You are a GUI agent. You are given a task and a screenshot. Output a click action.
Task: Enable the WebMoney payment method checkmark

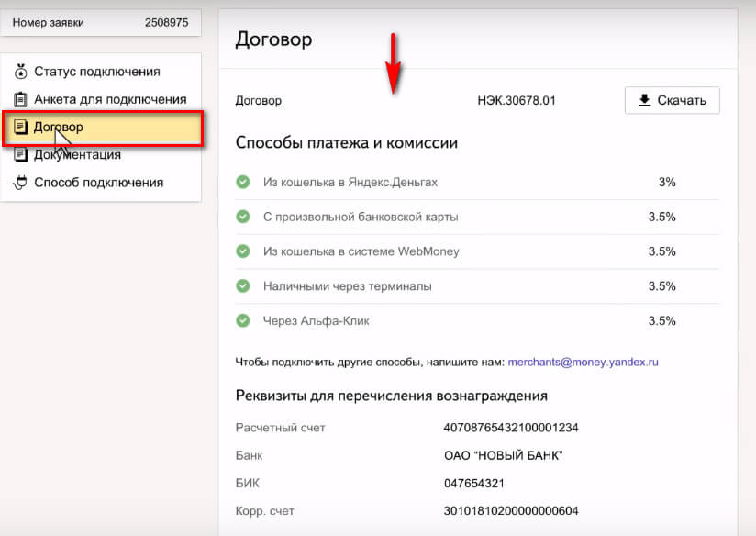click(x=242, y=251)
